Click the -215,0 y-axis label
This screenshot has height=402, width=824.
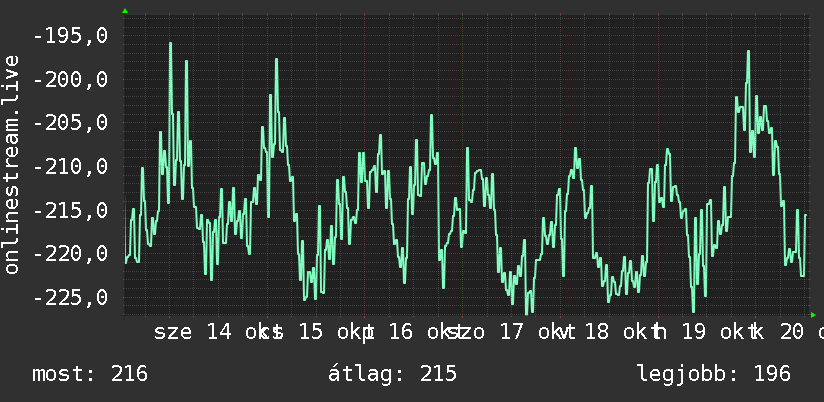[70, 211]
